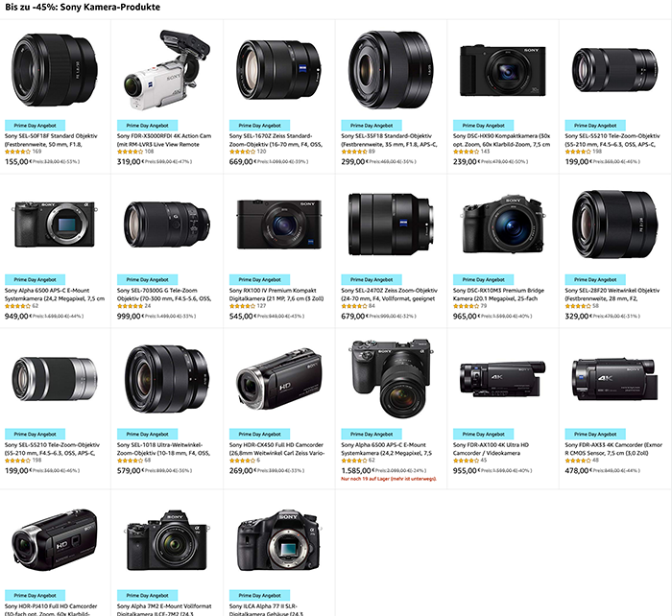Open the Sony SEL-50F18F lens product image

[55, 70]
